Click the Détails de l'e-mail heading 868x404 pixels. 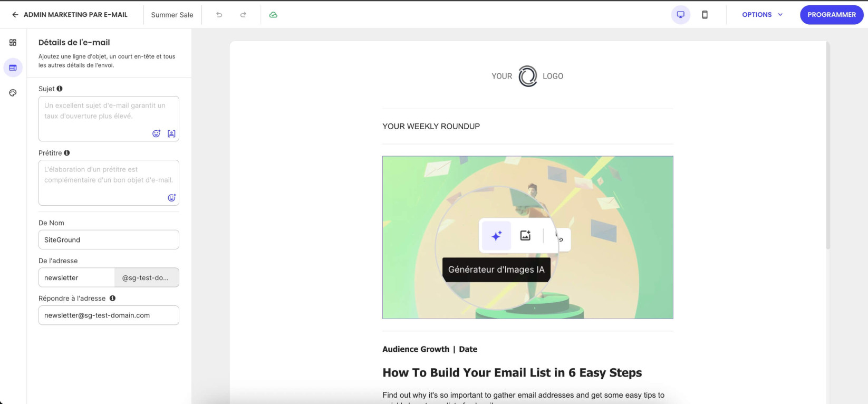(74, 42)
